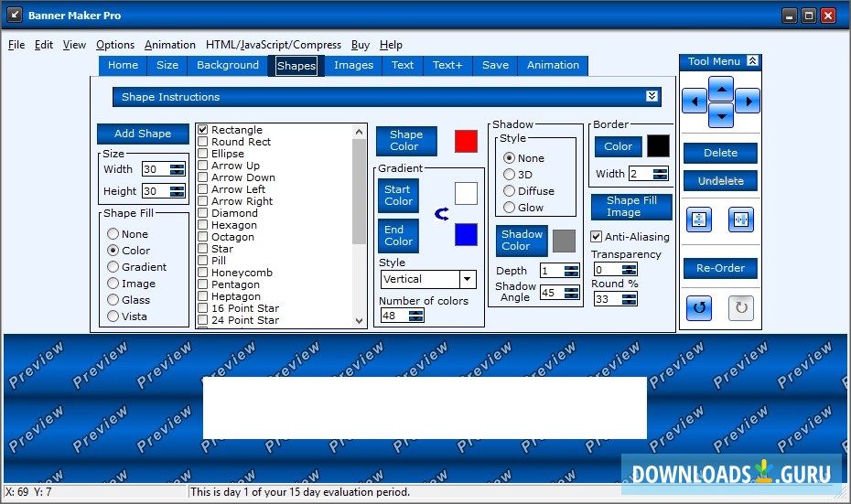Switch to the Save tab
Image resolution: width=851 pixels, height=504 pixels.
[x=495, y=65]
